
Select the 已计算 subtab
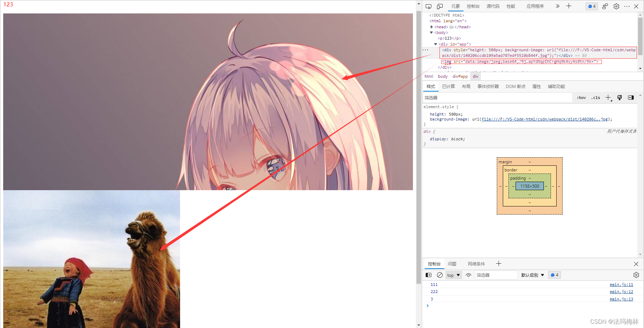tap(448, 87)
